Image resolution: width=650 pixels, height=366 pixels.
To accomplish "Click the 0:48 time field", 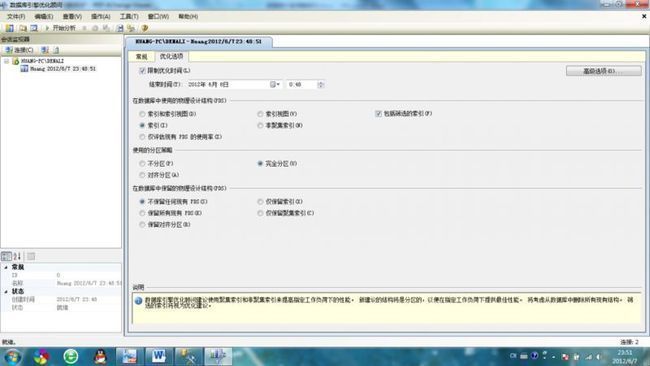I will coord(302,84).
